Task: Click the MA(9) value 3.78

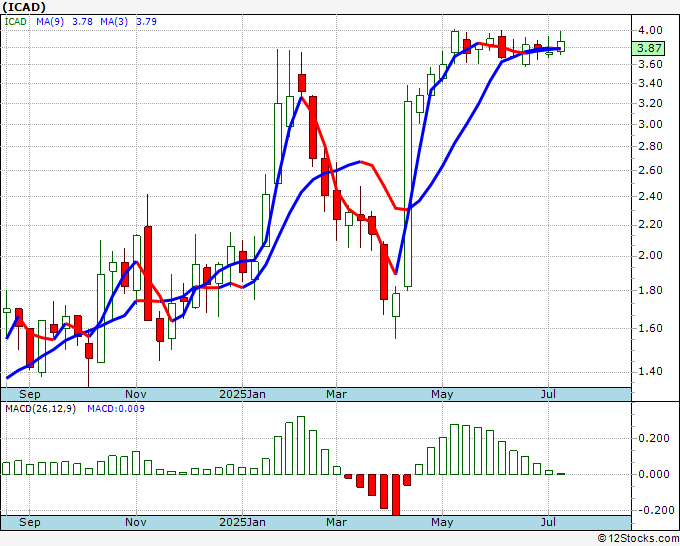Action: click(x=82, y=22)
